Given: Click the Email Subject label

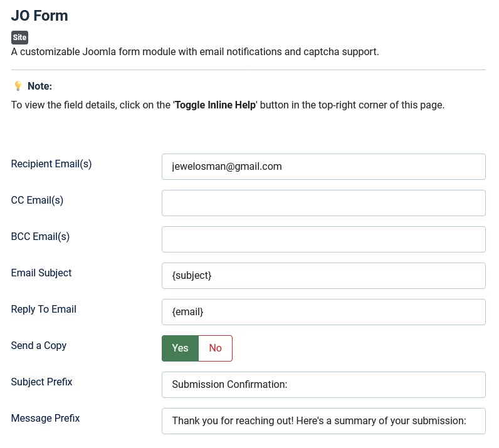Looking at the screenshot, I should 41,273.
